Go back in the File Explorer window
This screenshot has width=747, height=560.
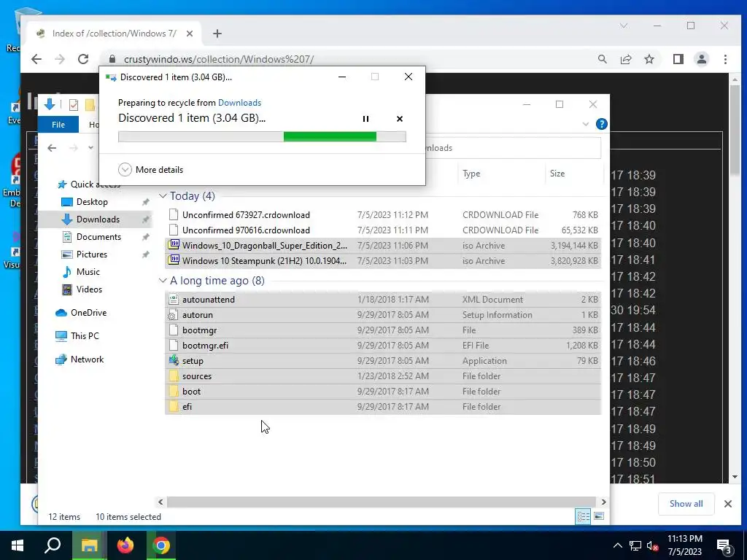click(52, 148)
